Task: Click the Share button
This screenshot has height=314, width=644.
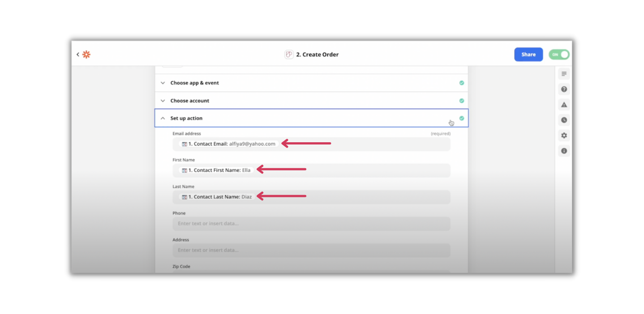Action: click(528, 54)
